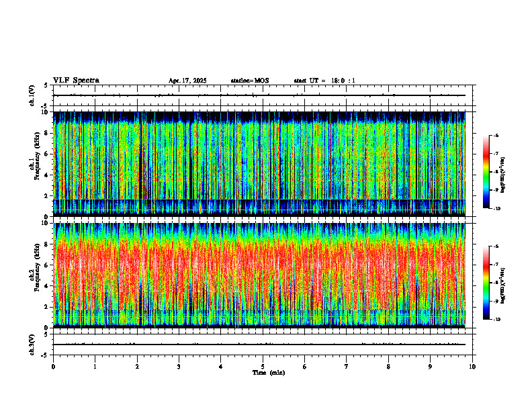This screenshot has height=411, width=532.
Task: Click the ch.2 "Frequency (kHz)" axis label
Action: (38, 267)
